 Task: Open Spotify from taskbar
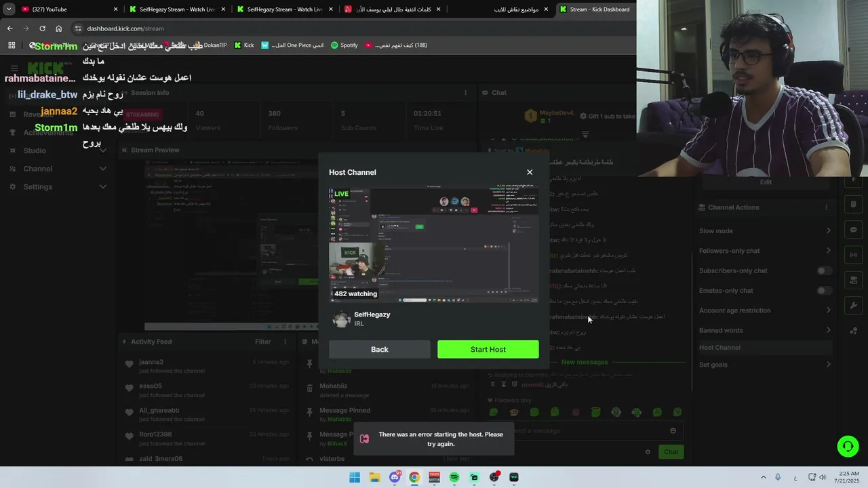(x=454, y=477)
